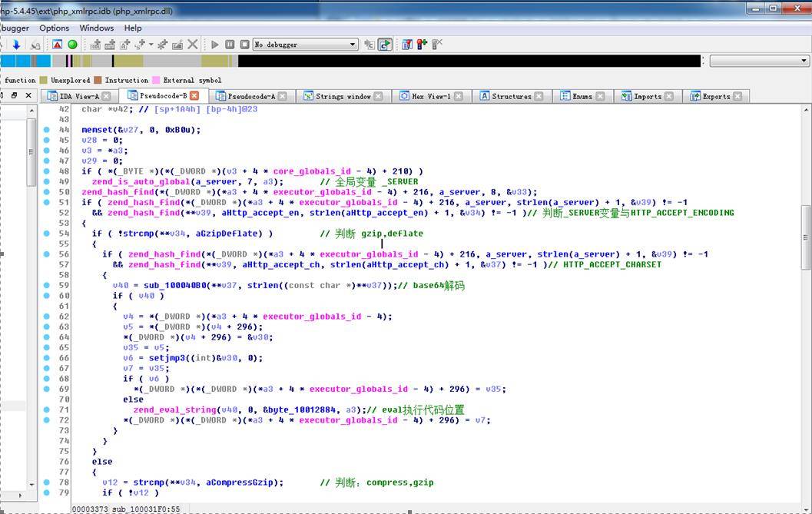Click the green circle toolbar icon
This screenshot has width=812, height=514.
[x=72, y=45]
